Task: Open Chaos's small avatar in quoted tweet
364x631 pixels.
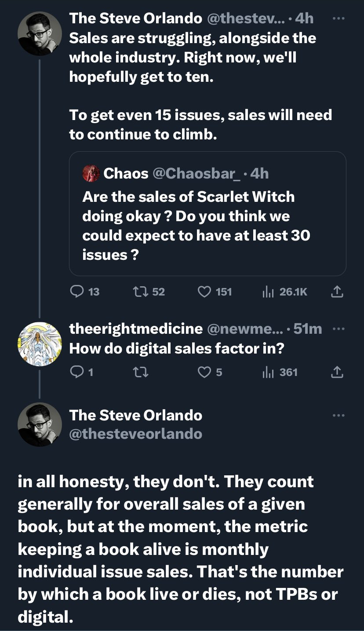Action: pos(91,173)
